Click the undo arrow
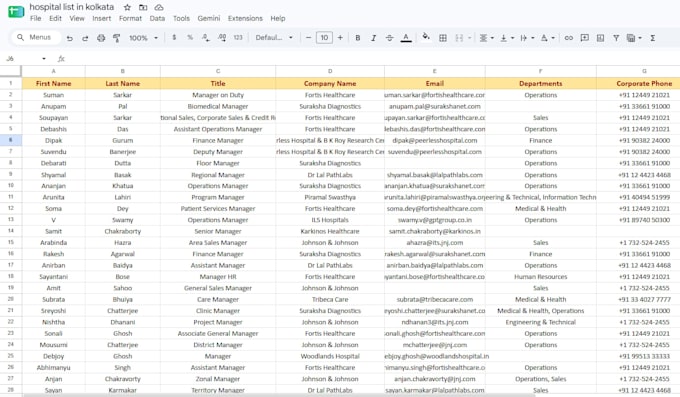 (69, 38)
